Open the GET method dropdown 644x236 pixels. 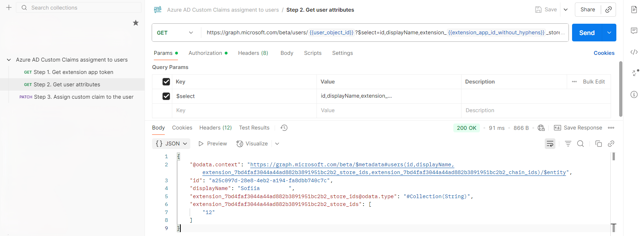pos(175,33)
